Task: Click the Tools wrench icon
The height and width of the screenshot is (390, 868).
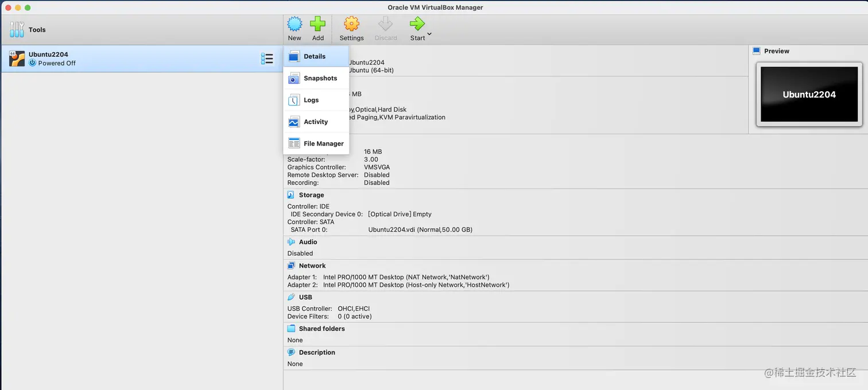Action: (x=17, y=30)
